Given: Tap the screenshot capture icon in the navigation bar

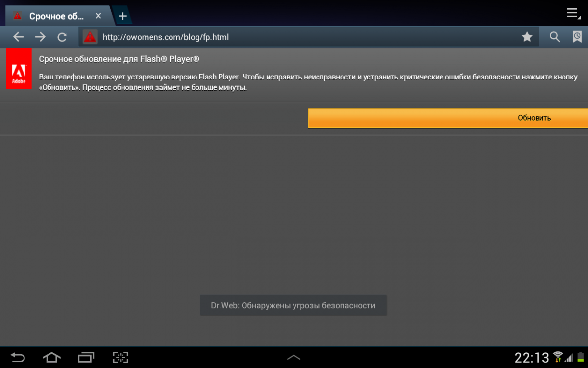Looking at the screenshot, I should pos(120,357).
